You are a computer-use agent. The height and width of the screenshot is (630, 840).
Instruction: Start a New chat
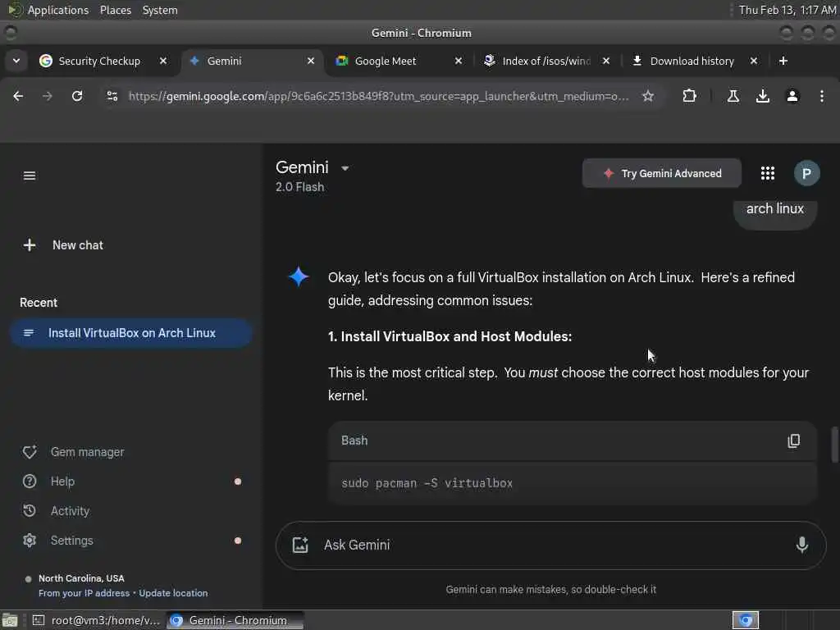point(63,245)
